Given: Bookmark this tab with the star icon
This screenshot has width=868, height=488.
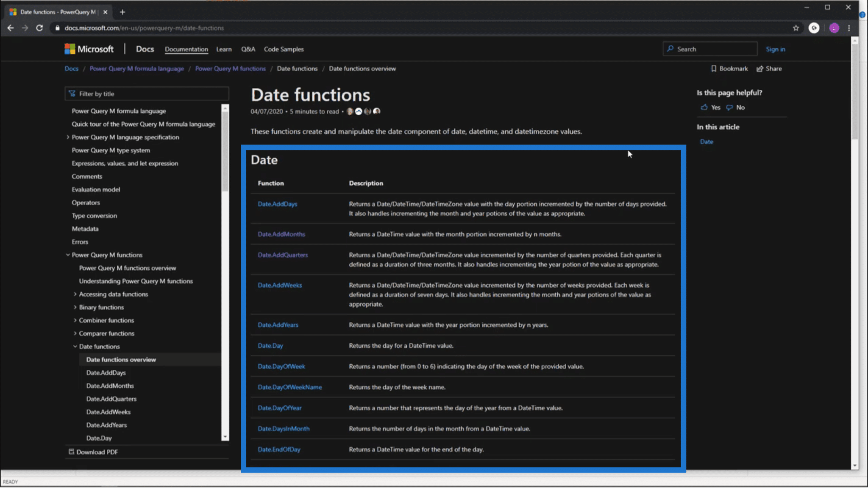Looking at the screenshot, I should [x=796, y=28].
